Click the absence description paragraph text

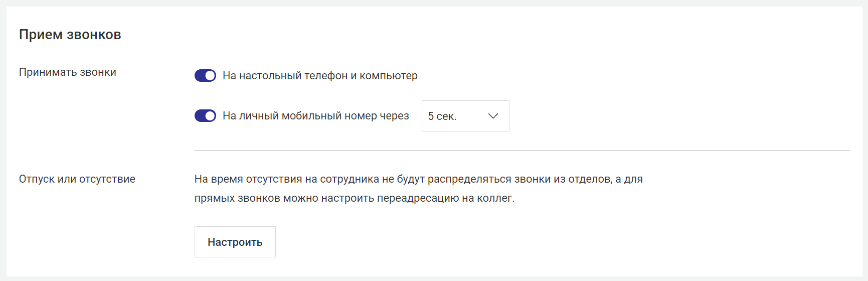coord(419,189)
